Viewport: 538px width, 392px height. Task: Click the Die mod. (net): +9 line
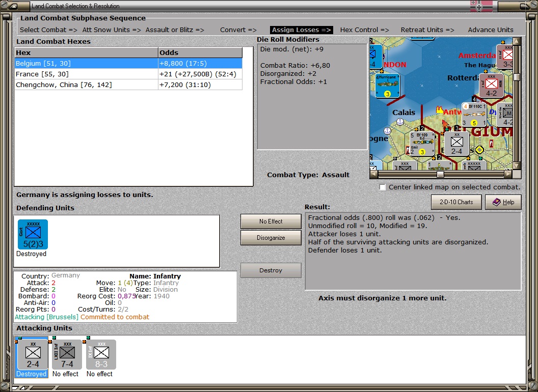(291, 49)
